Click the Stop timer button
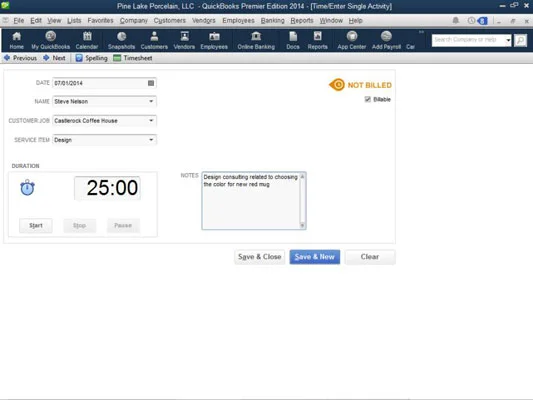Viewport: 533px width, 400px height. click(80, 226)
